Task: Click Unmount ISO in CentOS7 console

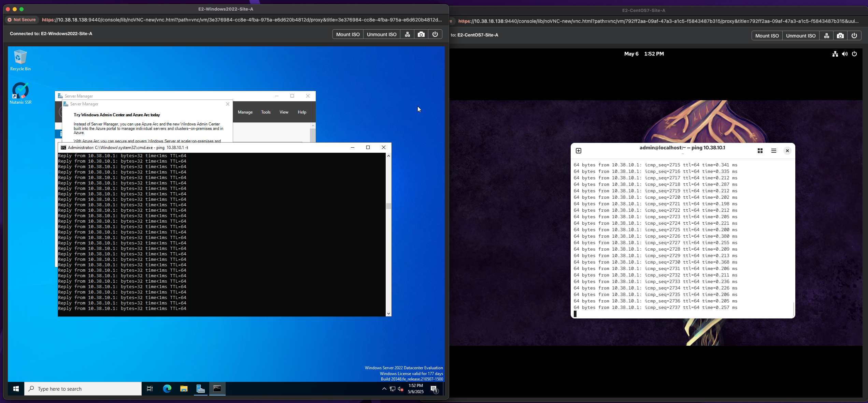Action: [x=801, y=36]
